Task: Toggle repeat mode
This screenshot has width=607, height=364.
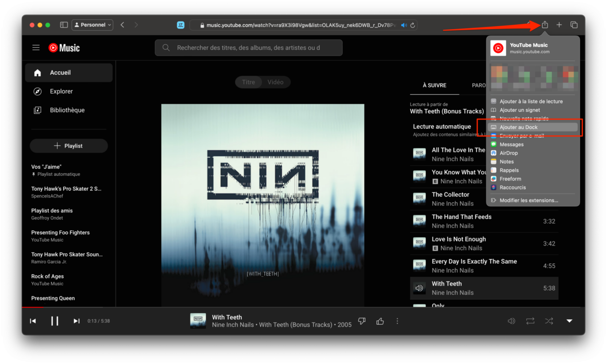Action: coord(530,321)
